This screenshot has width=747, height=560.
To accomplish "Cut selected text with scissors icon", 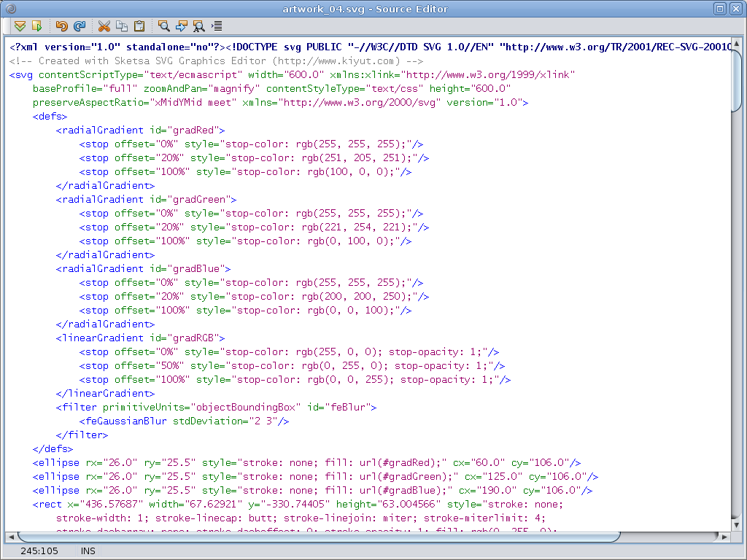I will [104, 26].
